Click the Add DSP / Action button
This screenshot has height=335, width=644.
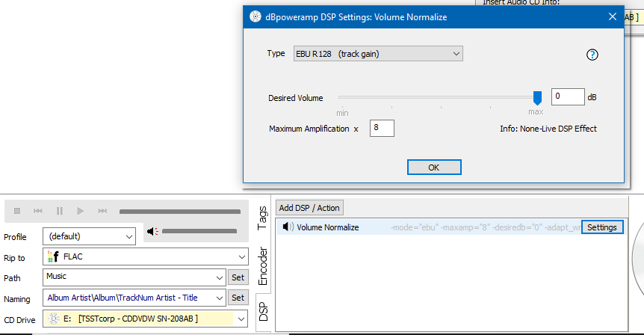tap(309, 207)
